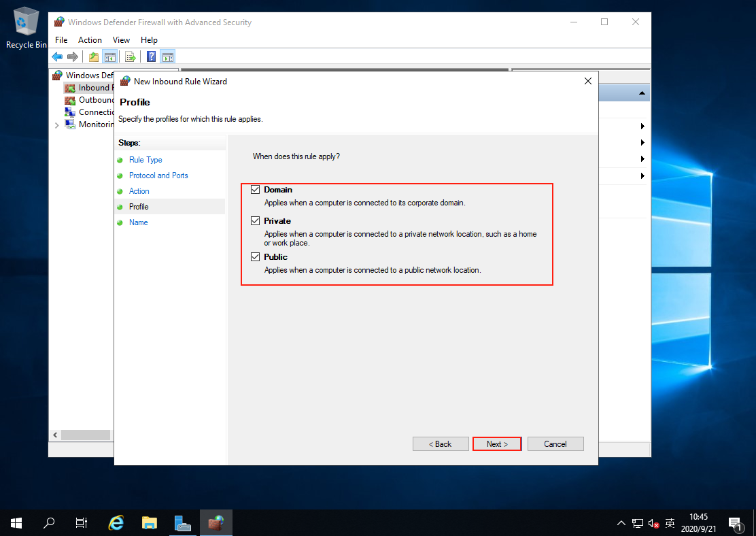Click the Up one level folder icon

[x=94, y=57]
